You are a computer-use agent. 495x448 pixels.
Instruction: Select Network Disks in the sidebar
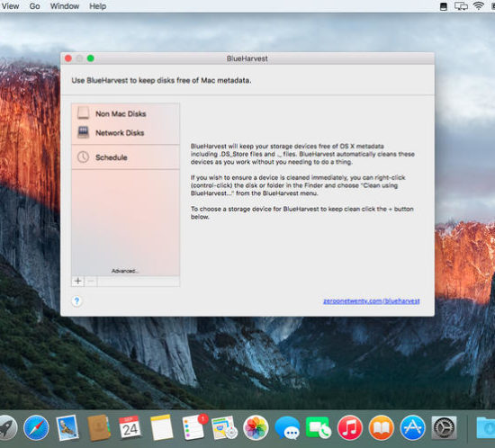tap(125, 133)
